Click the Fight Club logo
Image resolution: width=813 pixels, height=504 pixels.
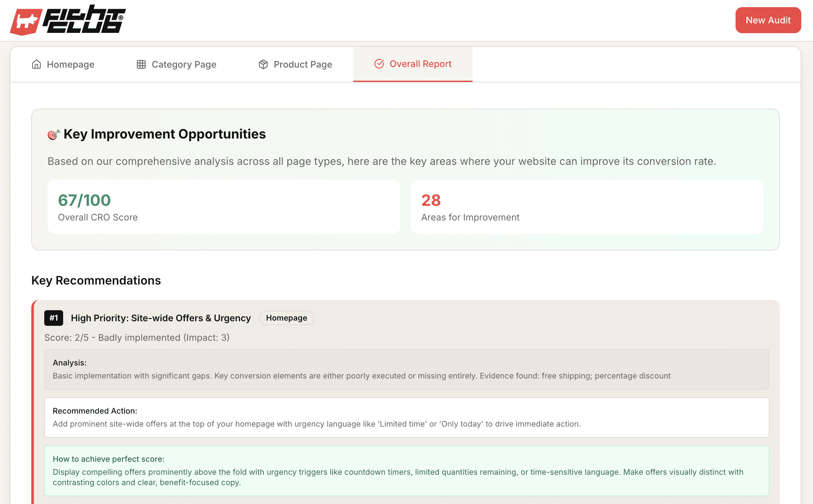pos(68,20)
